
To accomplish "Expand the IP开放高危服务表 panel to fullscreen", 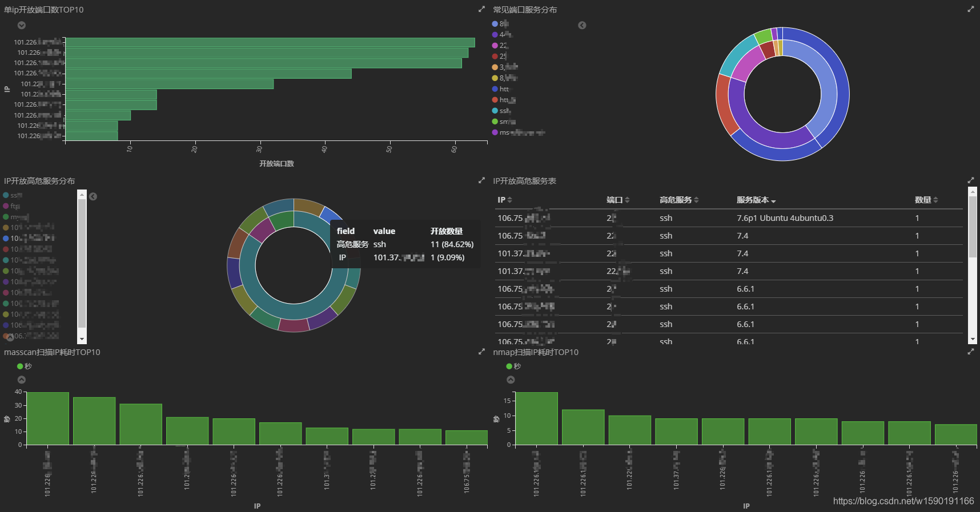I will pyautogui.click(x=971, y=180).
